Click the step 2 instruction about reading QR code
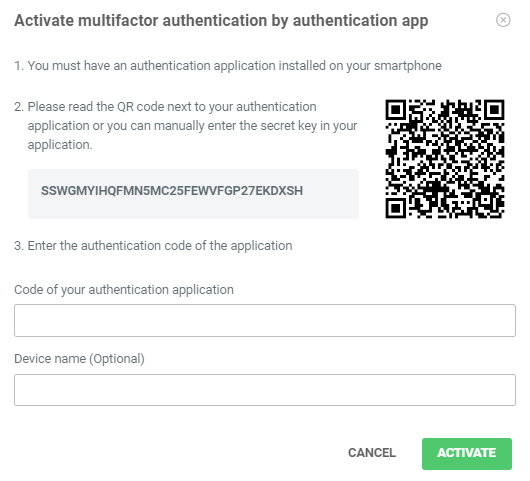Image resolution: width=530 pixels, height=481 pixels. (186, 125)
